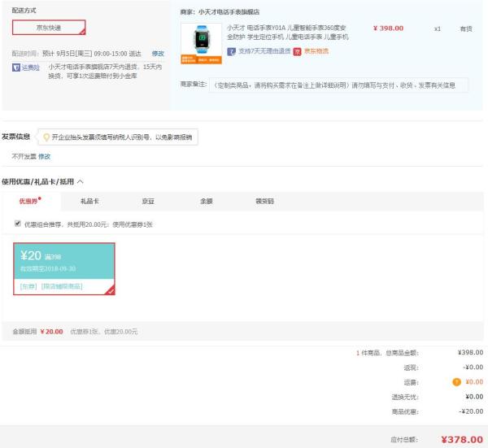Click the 7-day return badge icon

click(x=231, y=51)
